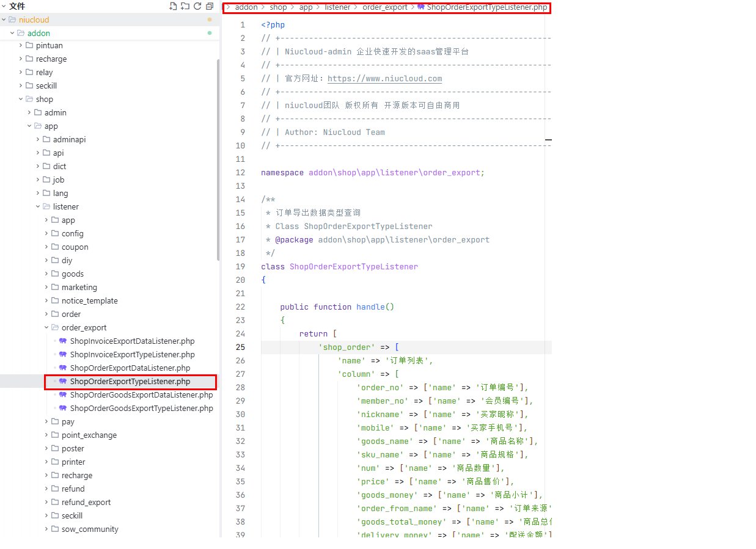Viewport: 756px width, 549px height.
Task: Select the 'shop' breadcrumb segment
Action: pyautogui.click(x=278, y=7)
